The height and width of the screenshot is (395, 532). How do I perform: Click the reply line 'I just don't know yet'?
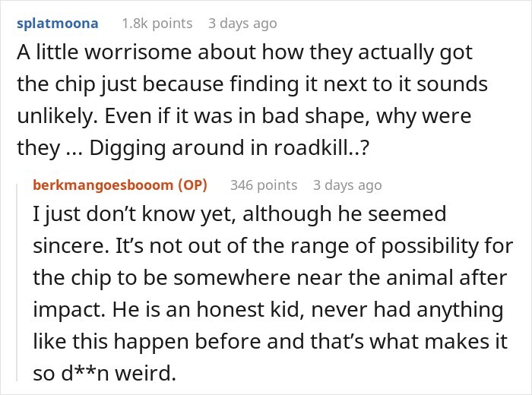[x=239, y=214]
